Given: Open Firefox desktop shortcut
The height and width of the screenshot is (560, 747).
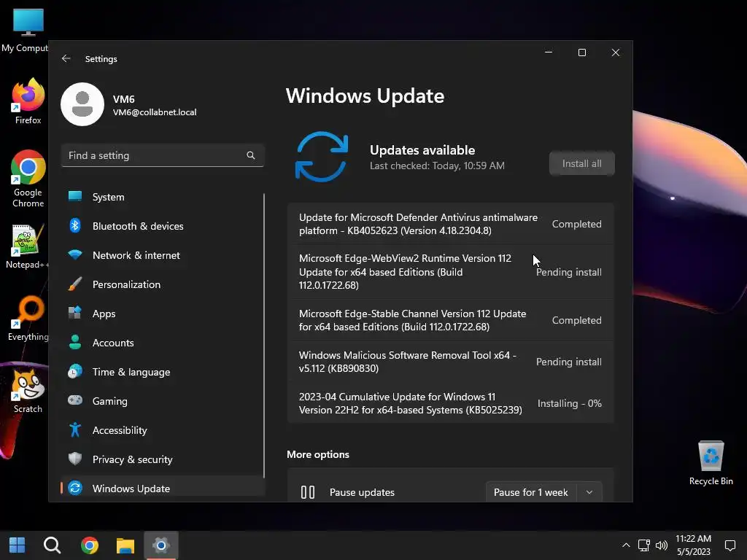Looking at the screenshot, I should pos(28,101).
